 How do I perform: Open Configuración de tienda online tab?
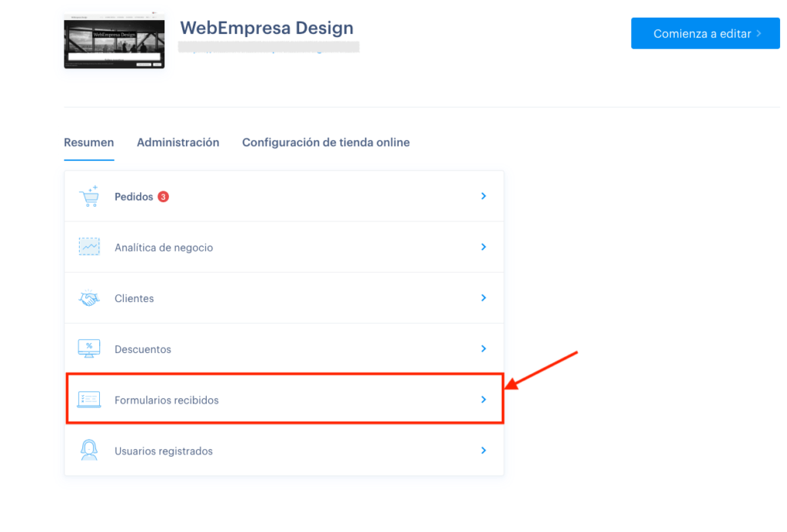pyautogui.click(x=326, y=142)
